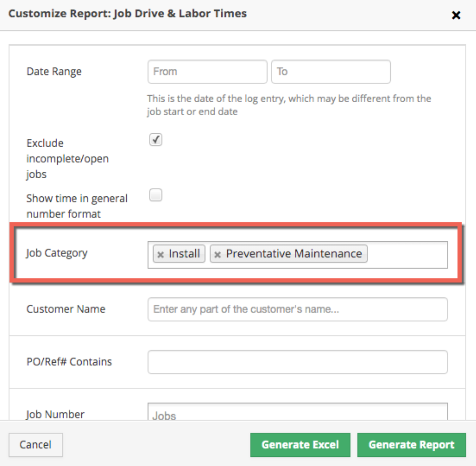Image resolution: width=476 pixels, height=466 pixels.
Task: Click the Exclude incomplete/open jobs label
Action: pos(67,159)
